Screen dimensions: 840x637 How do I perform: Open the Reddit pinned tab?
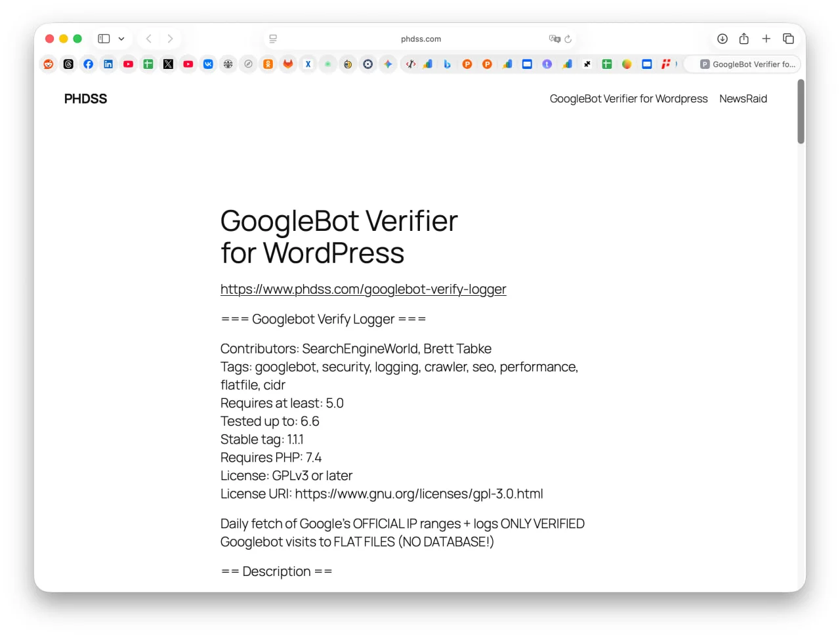pyautogui.click(x=49, y=64)
